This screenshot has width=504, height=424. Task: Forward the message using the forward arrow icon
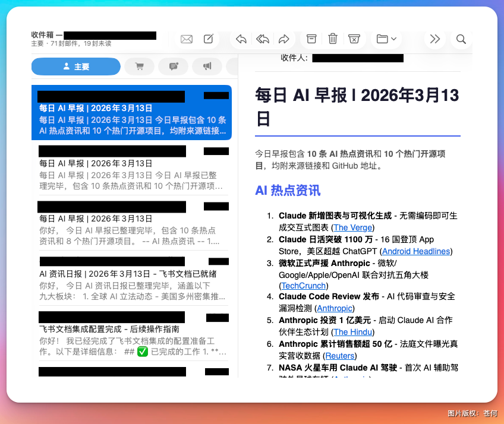284,39
